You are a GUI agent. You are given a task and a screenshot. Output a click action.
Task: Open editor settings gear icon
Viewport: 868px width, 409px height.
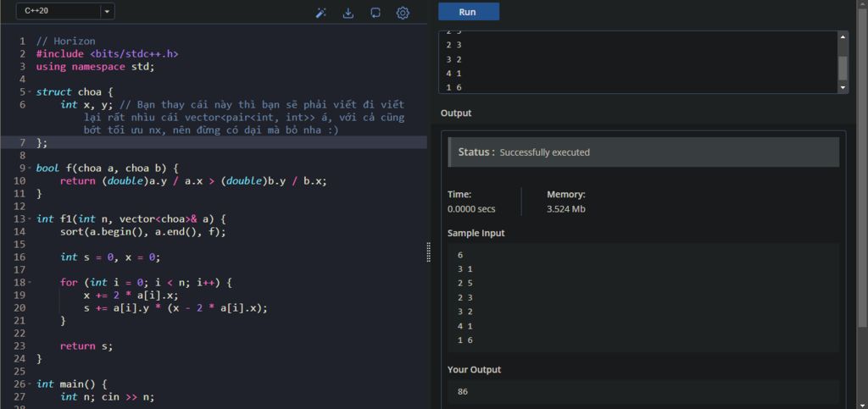coord(403,13)
